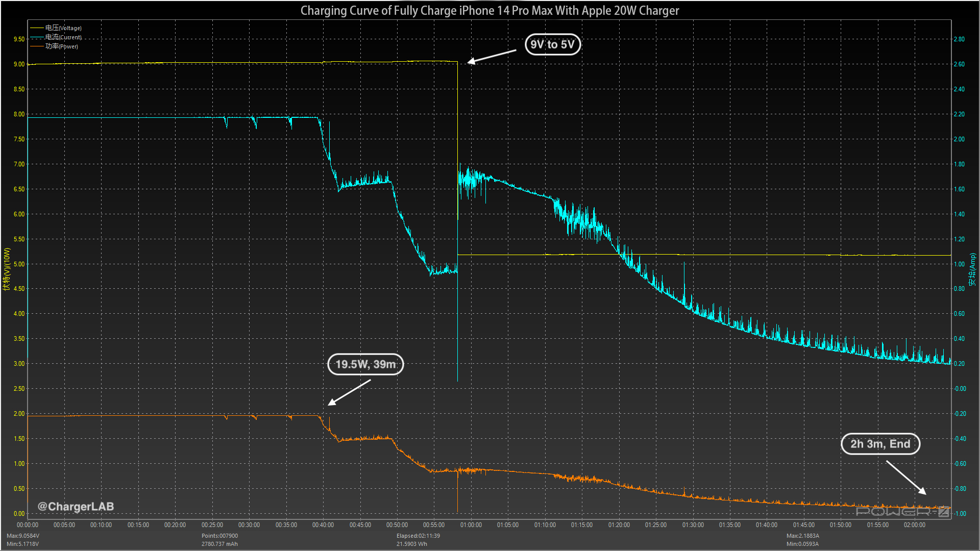Click the Points:007900 status readout

point(219,536)
